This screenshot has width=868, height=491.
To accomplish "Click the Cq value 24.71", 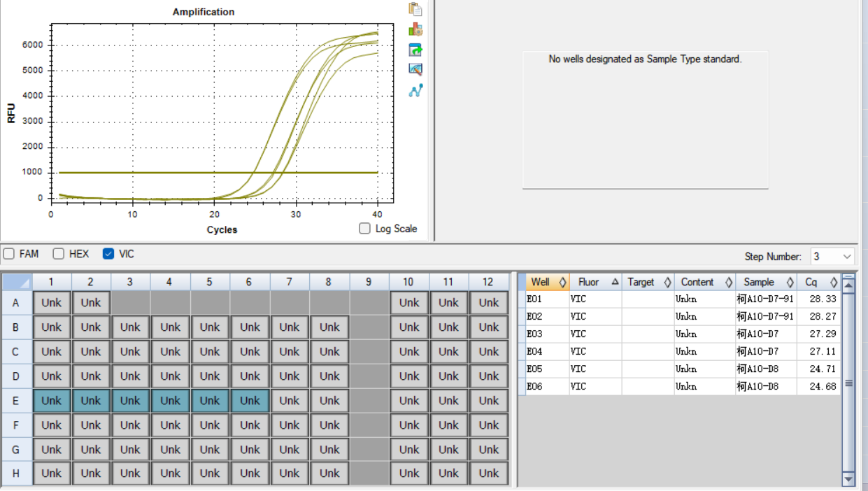I will click(x=823, y=369).
